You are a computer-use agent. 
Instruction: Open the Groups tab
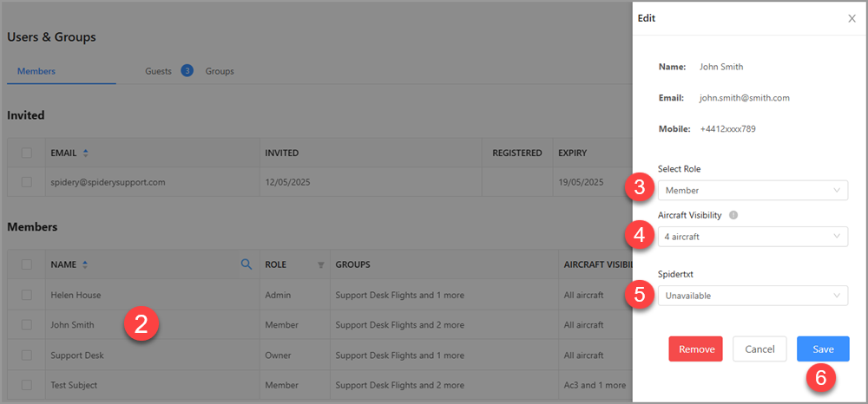[x=220, y=71]
